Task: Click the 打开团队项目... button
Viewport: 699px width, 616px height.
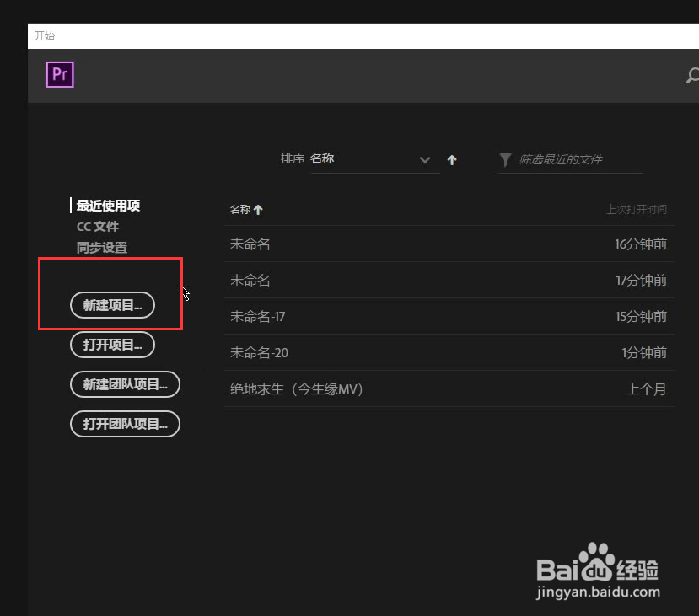Action: (126, 424)
